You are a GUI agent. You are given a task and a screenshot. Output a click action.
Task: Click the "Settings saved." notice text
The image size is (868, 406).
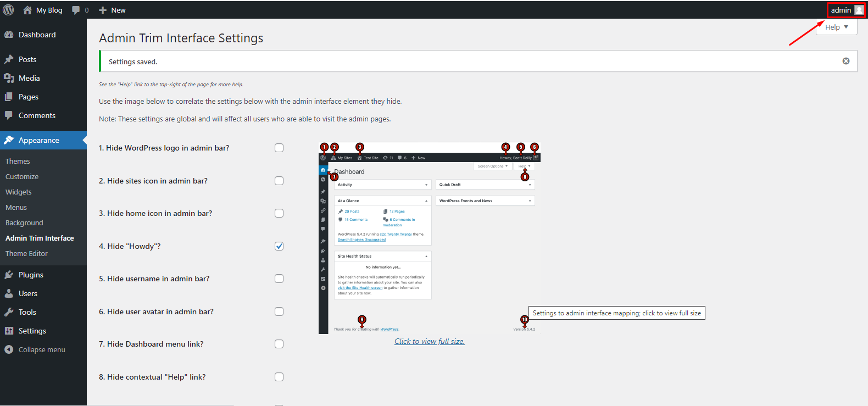point(133,62)
